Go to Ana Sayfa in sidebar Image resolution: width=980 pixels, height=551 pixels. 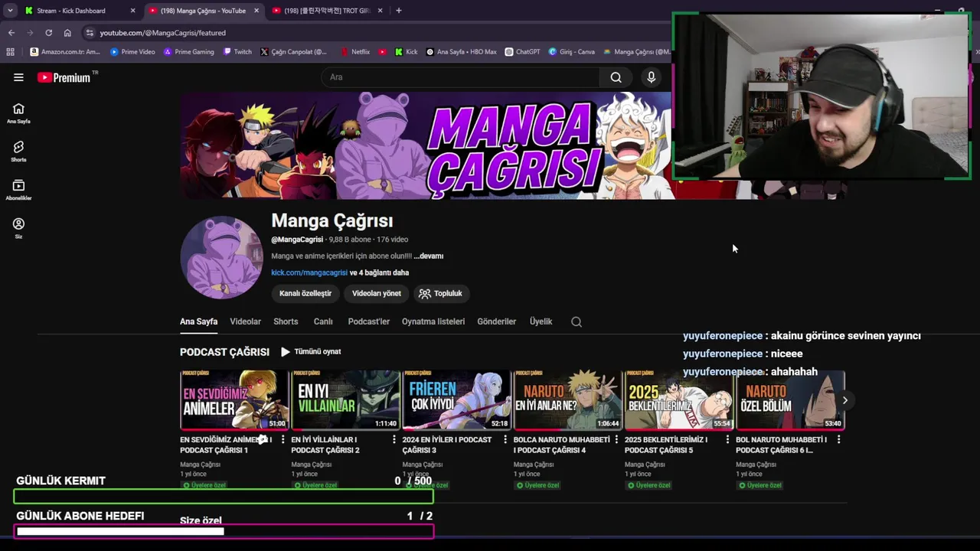[18, 113]
